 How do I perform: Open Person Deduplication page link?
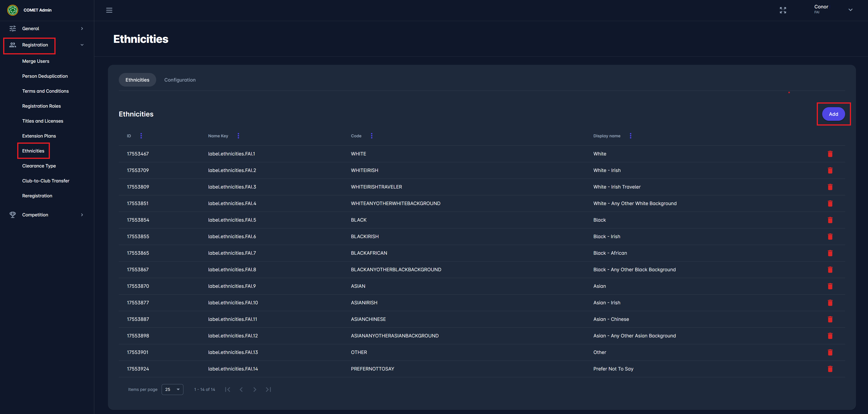coord(45,76)
